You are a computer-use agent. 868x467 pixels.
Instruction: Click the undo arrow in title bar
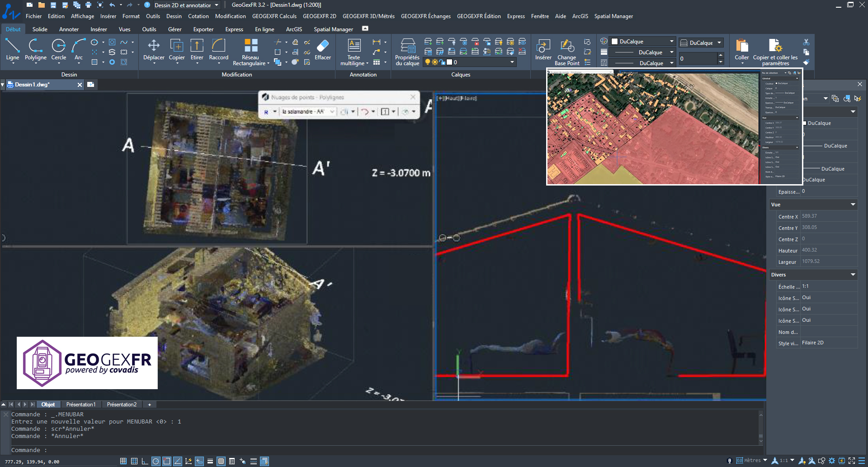[112, 5]
